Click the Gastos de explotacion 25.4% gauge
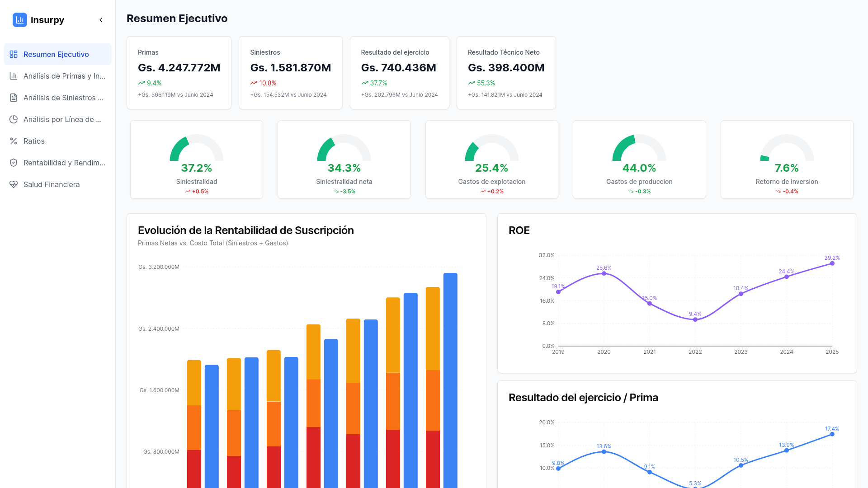Screen dimensions: 868x488 492,148
